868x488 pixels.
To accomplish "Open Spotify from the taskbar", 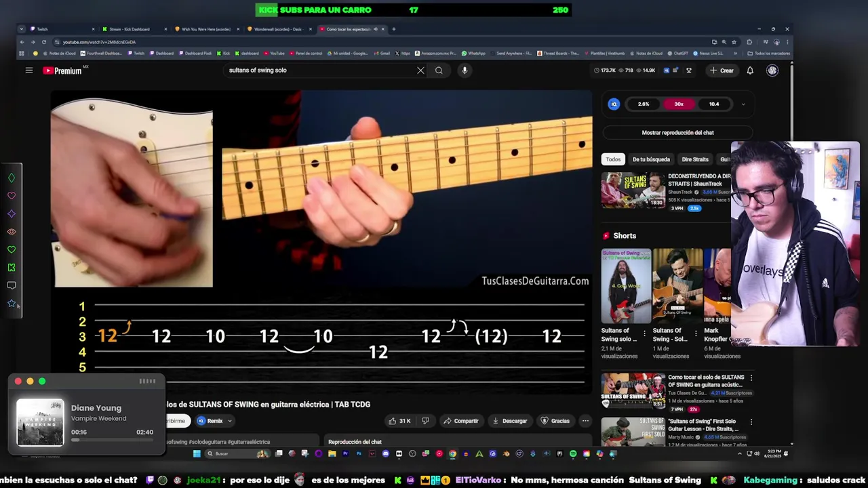I will 573,453.
